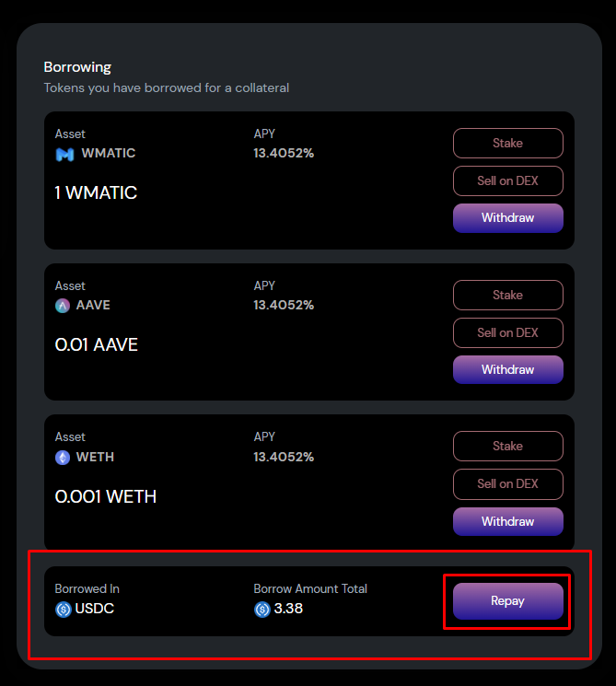Withdraw the 1 WMATIC position

coord(508,218)
